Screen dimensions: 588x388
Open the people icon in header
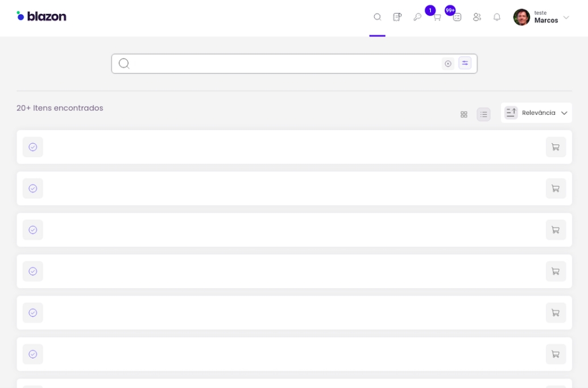[477, 17]
